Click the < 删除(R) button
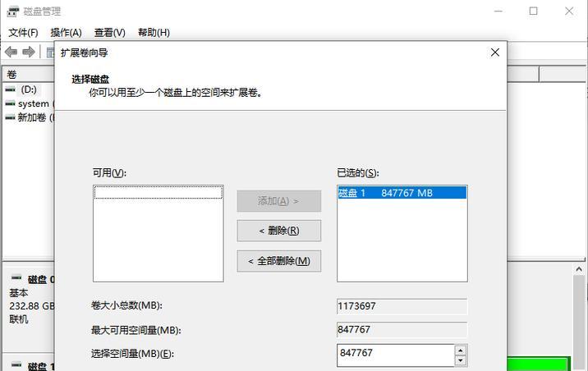 coord(279,231)
